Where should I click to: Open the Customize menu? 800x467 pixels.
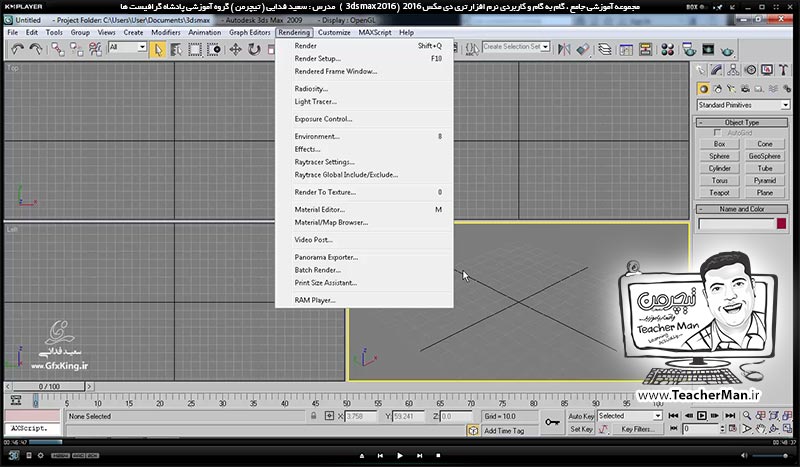pos(334,32)
